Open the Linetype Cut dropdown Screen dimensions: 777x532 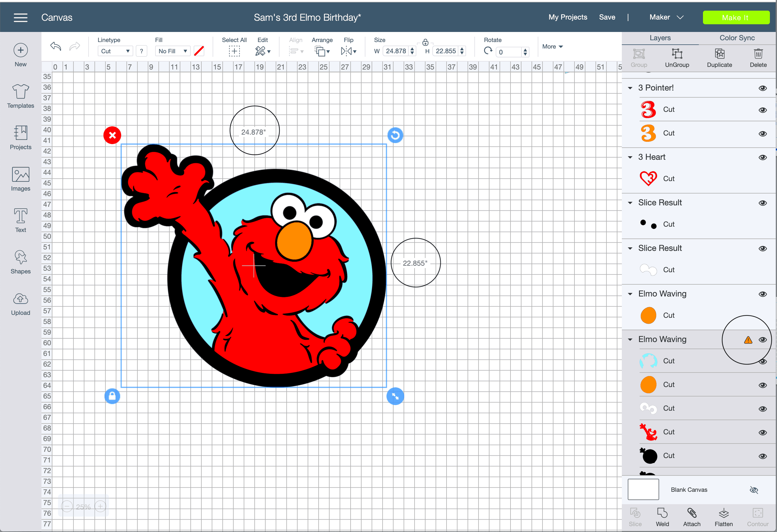[115, 51]
